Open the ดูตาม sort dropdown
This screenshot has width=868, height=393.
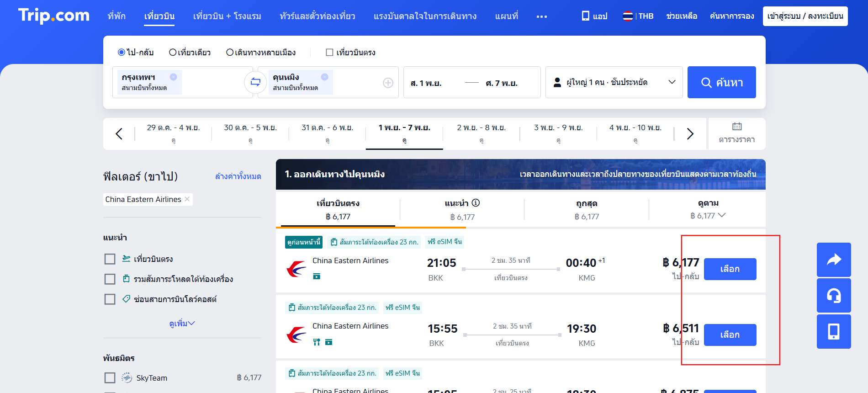coord(708,209)
